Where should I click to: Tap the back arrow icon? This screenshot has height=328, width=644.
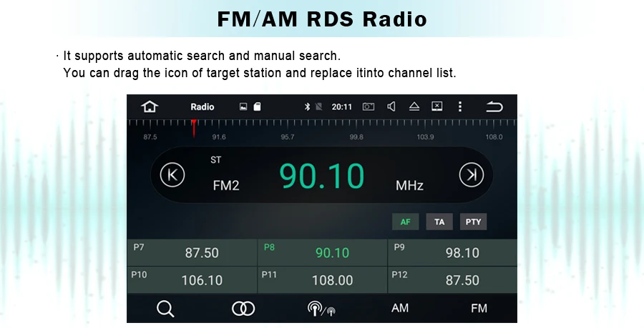coord(494,107)
